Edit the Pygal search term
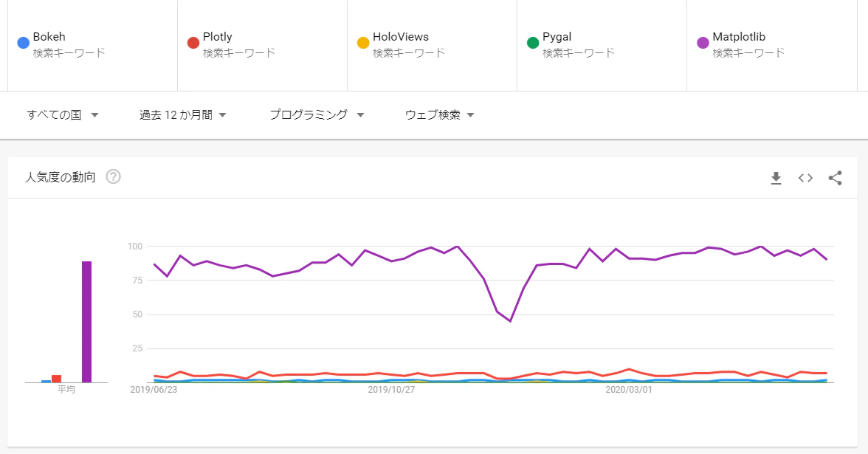The image size is (868, 454). (x=557, y=37)
